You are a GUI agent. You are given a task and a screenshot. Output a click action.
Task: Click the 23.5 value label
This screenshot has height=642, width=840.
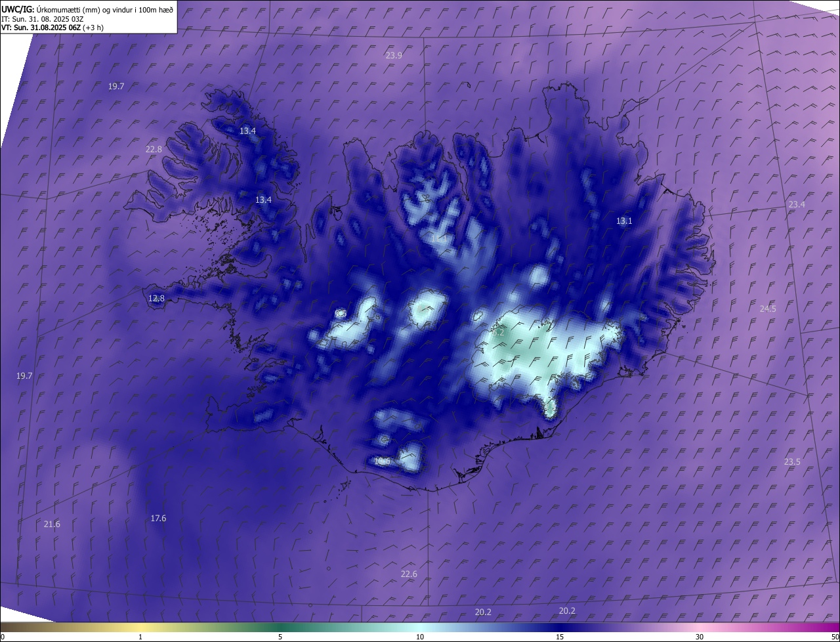[x=792, y=461]
